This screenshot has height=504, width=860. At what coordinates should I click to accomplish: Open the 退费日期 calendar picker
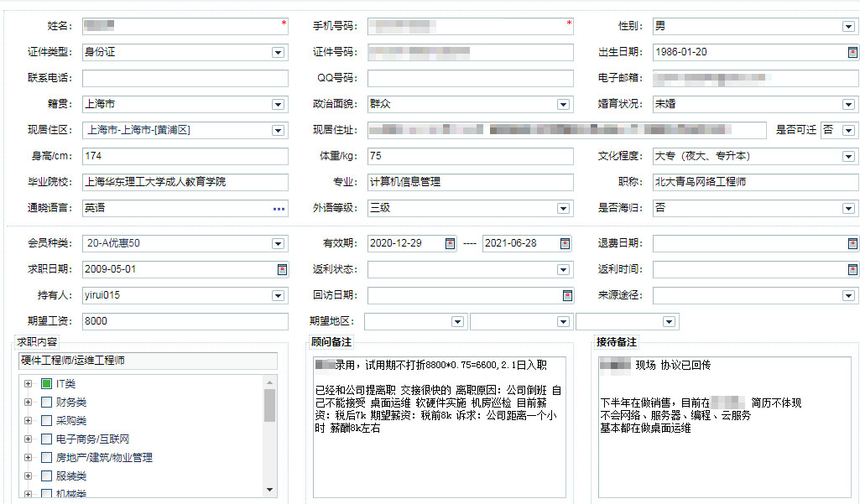coord(852,243)
